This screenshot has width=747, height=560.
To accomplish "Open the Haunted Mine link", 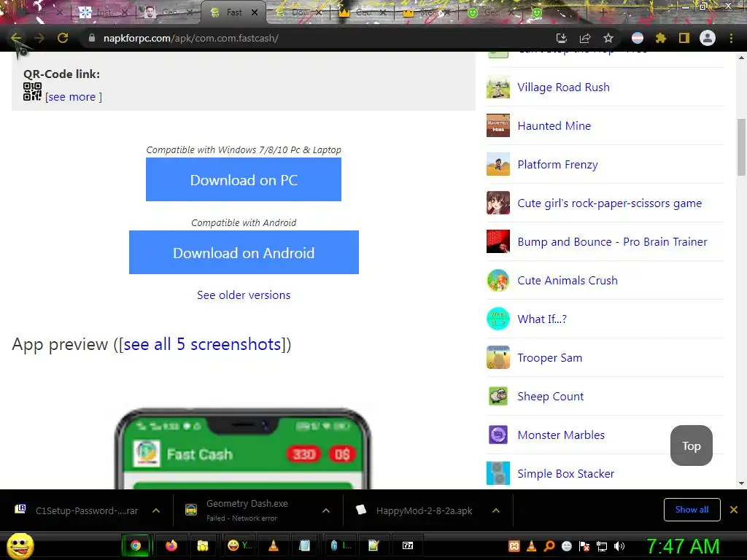I will 554,125.
